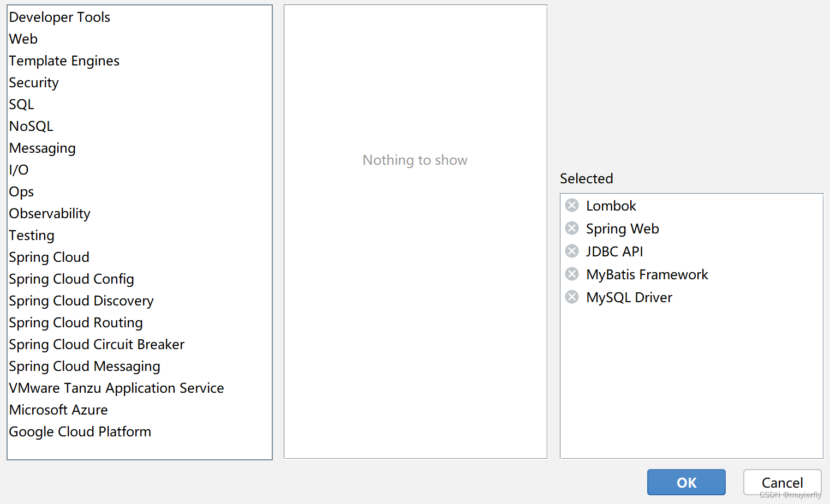Select the Spring Cloud Discovery category
Screen dimensions: 830x504
(x=140, y=301)
